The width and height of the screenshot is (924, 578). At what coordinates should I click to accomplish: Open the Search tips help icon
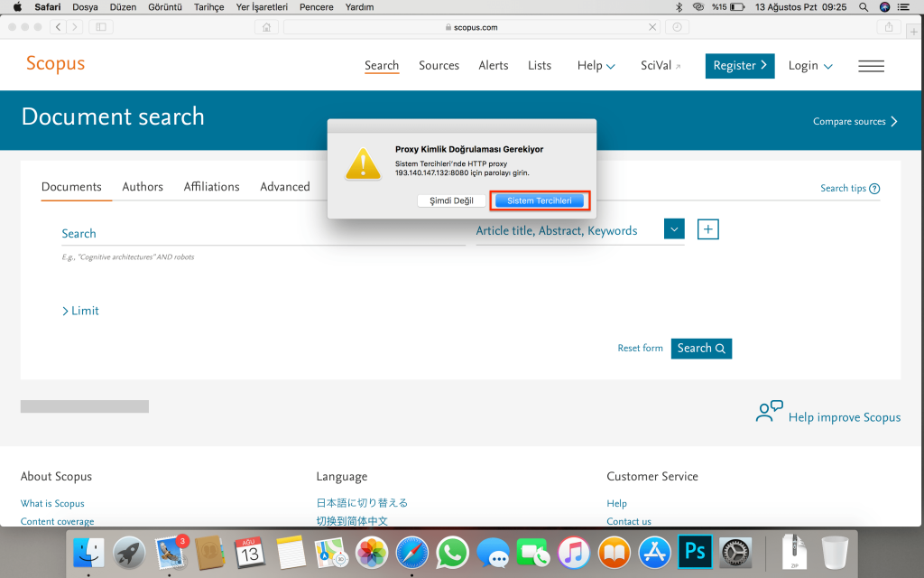[874, 189]
